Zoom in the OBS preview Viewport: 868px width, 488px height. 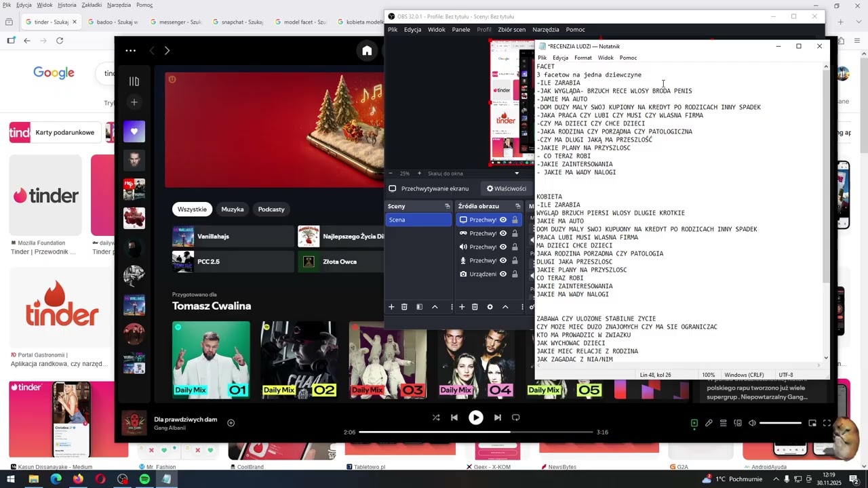pyautogui.click(x=419, y=174)
